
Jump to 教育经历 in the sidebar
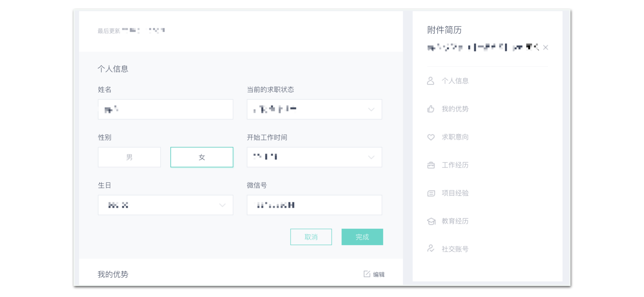click(x=455, y=221)
